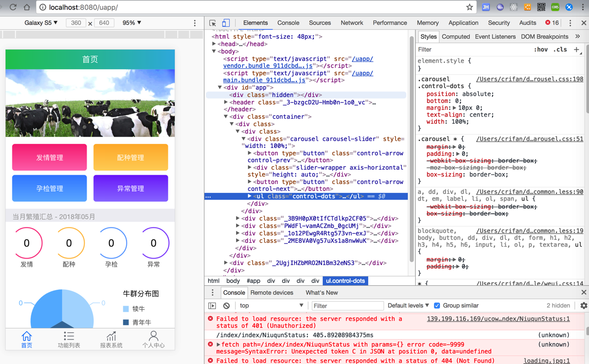Clear the console icon
The image size is (589, 364).
pyautogui.click(x=226, y=306)
